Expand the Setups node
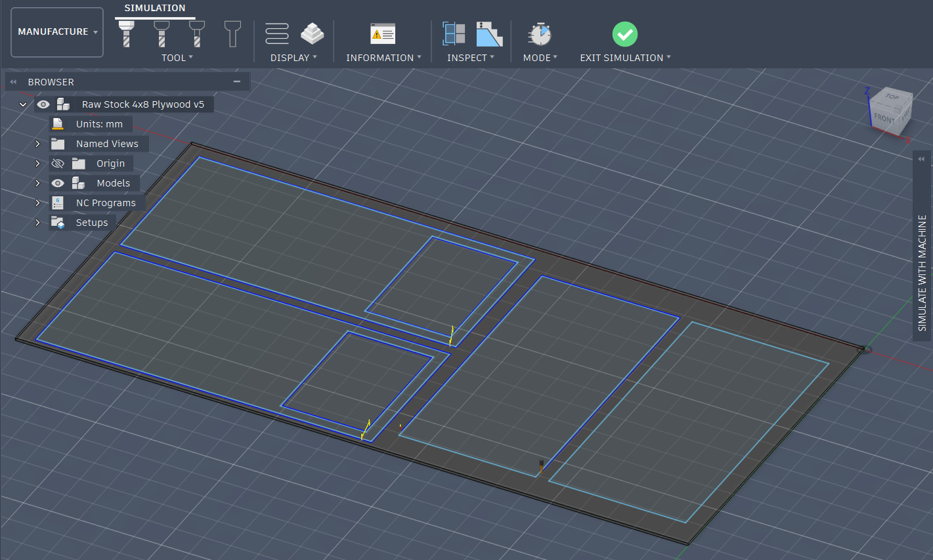933x560 pixels. pos(37,223)
